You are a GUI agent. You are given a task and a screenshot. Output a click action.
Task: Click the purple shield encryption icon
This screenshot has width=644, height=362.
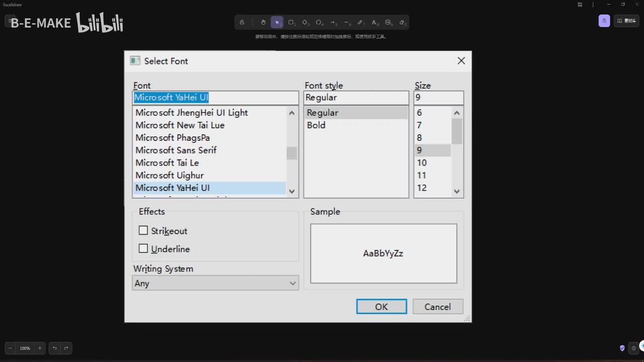coord(622,348)
